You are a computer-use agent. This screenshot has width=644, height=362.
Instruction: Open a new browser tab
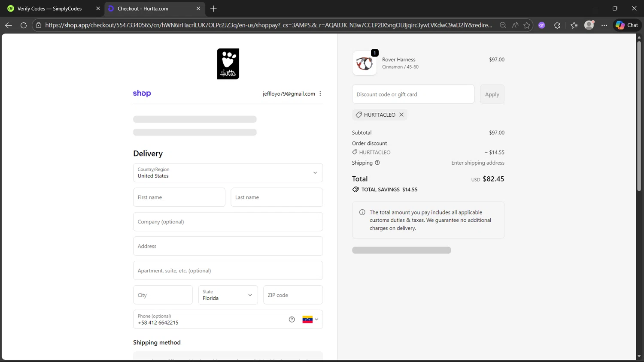pyautogui.click(x=213, y=9)
